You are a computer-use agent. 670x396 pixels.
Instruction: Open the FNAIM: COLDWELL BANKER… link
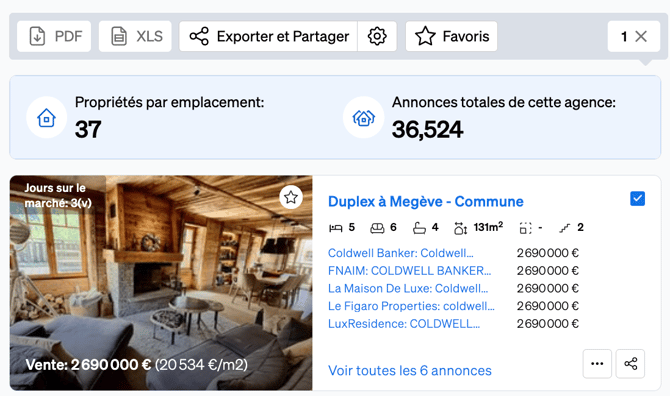tap(409, 270)
